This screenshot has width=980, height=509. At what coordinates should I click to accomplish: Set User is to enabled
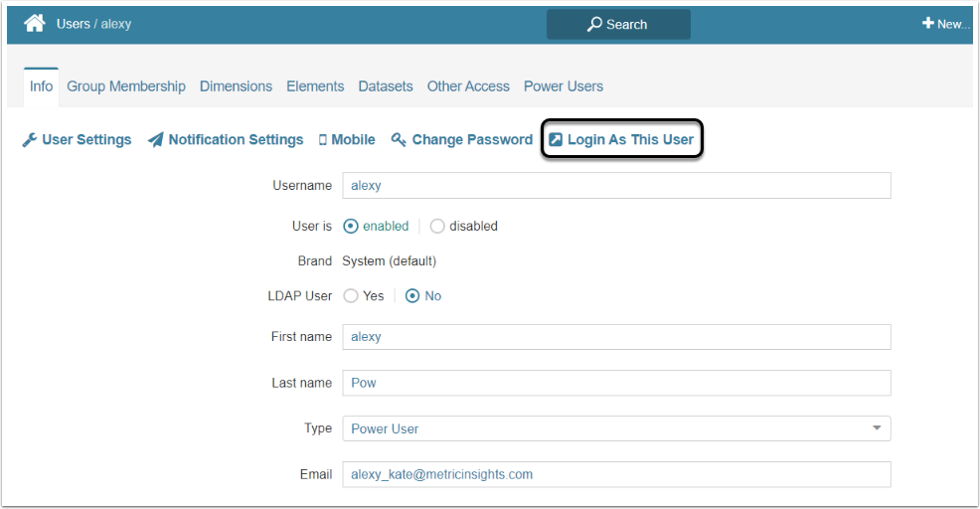(x=351, y=226)
